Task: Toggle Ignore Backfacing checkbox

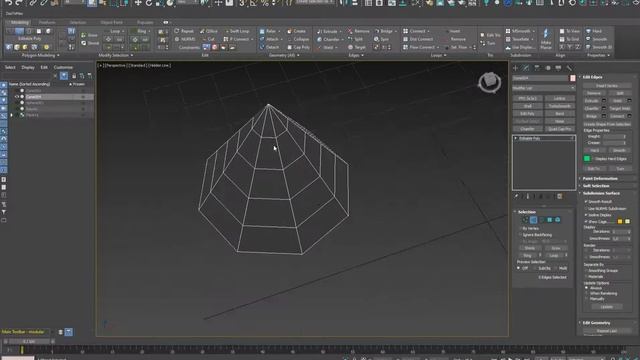Action: (x=520, y=235)
